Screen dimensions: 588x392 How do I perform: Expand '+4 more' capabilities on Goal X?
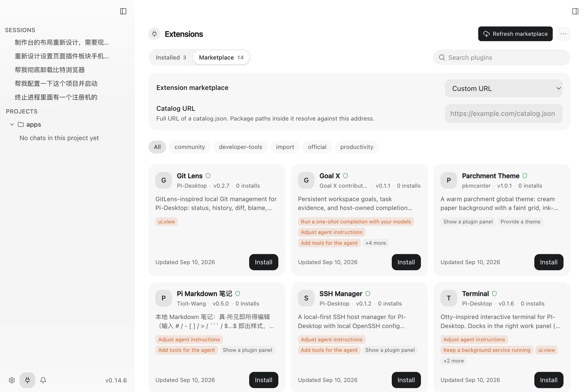click(x=376, y=243)
